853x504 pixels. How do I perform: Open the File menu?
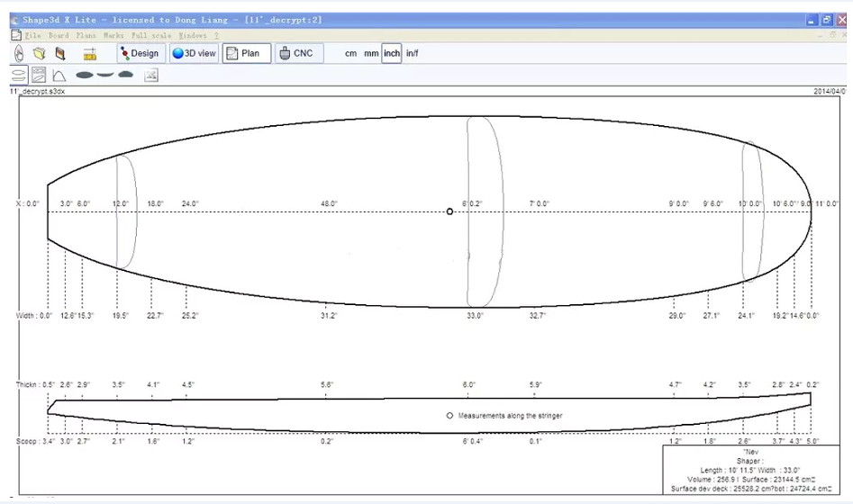(33, 35)
